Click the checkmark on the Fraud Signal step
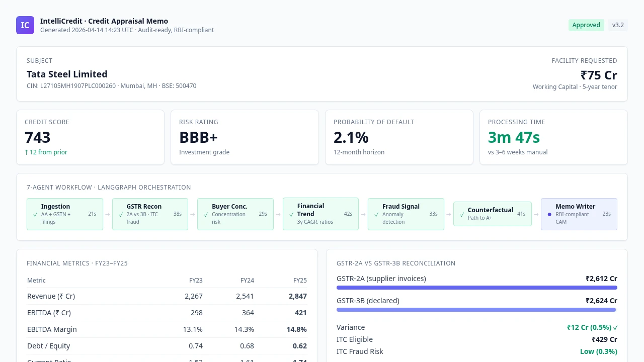644x362 pixels. (376, 214)
